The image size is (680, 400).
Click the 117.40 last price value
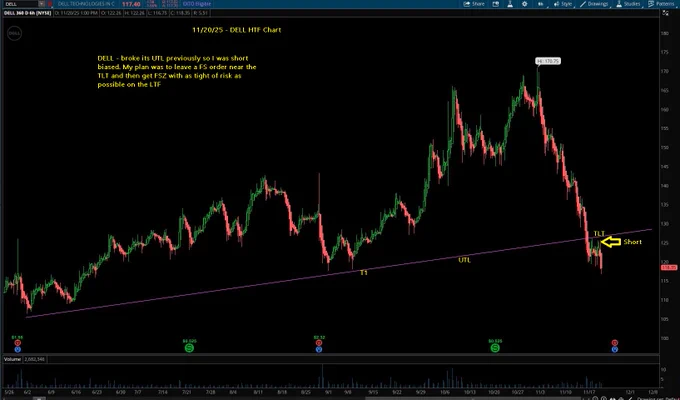(x=131, y=4)
